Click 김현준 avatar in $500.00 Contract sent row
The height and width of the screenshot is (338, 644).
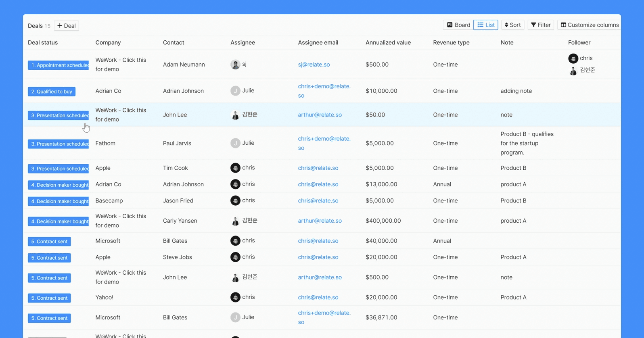tap(235, 277)
